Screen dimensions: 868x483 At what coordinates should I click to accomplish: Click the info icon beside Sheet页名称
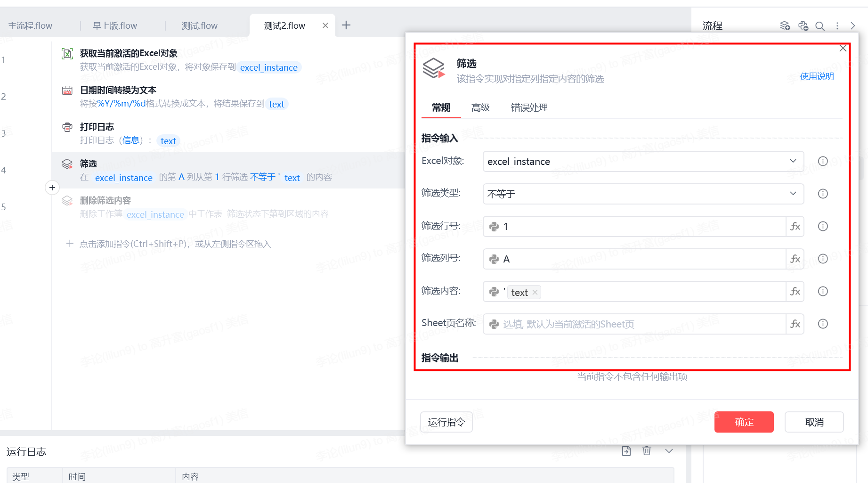pos(823,324)
